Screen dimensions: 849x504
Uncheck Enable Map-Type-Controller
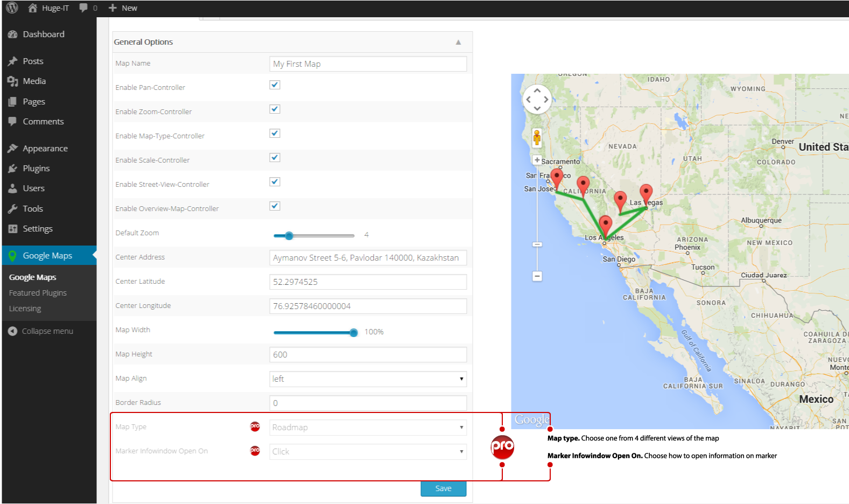point(275,134)
